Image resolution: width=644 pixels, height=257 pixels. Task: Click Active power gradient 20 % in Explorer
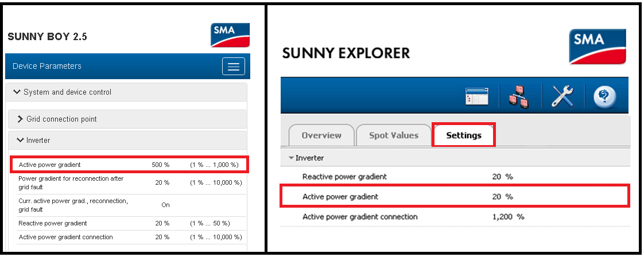454,196
